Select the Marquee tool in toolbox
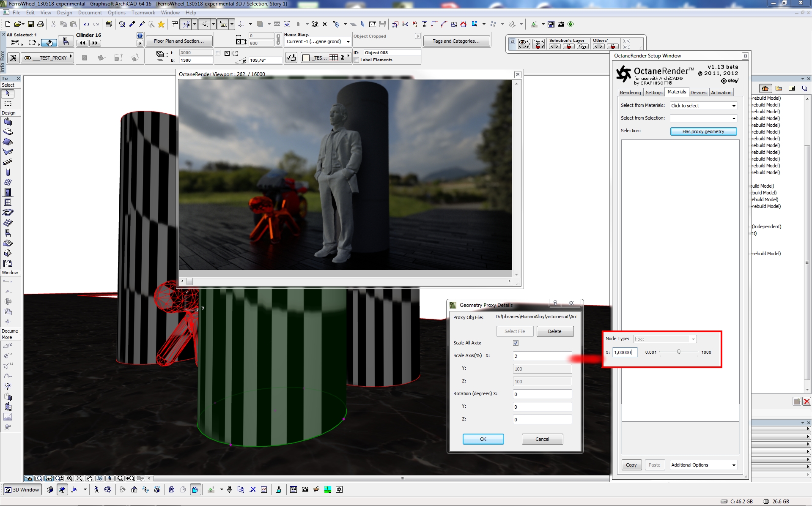Viewport: 812px width, 508px height. (8, 104)
